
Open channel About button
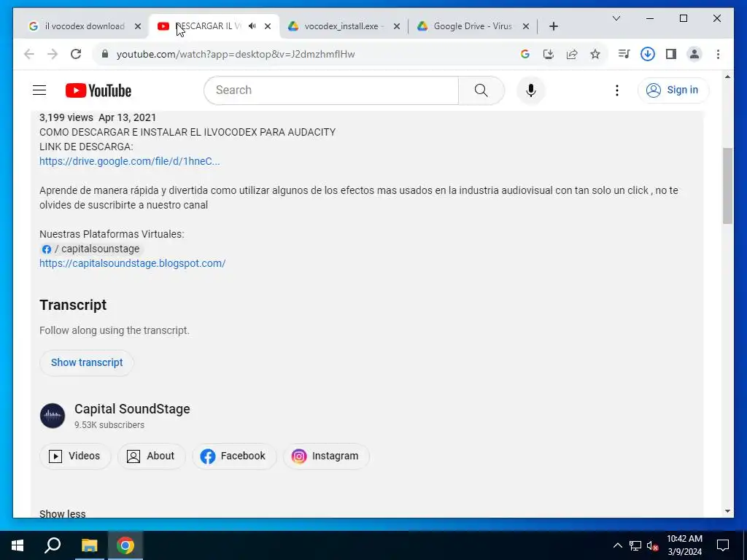pyautogui.click(x=152, y=456)
